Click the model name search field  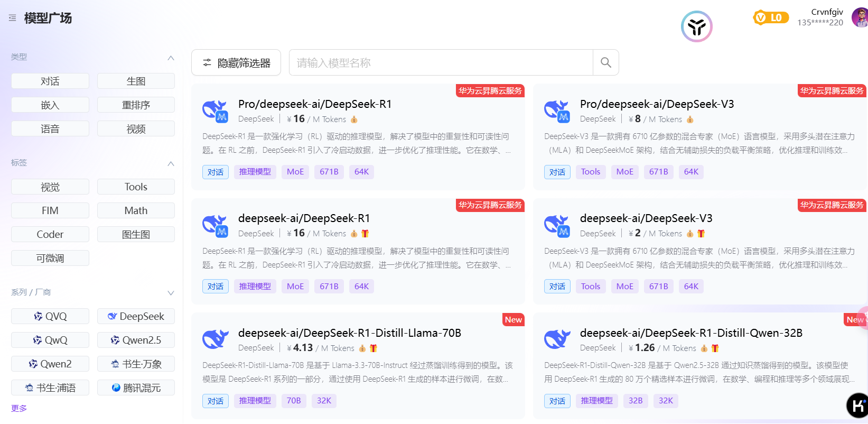[441, 63]
